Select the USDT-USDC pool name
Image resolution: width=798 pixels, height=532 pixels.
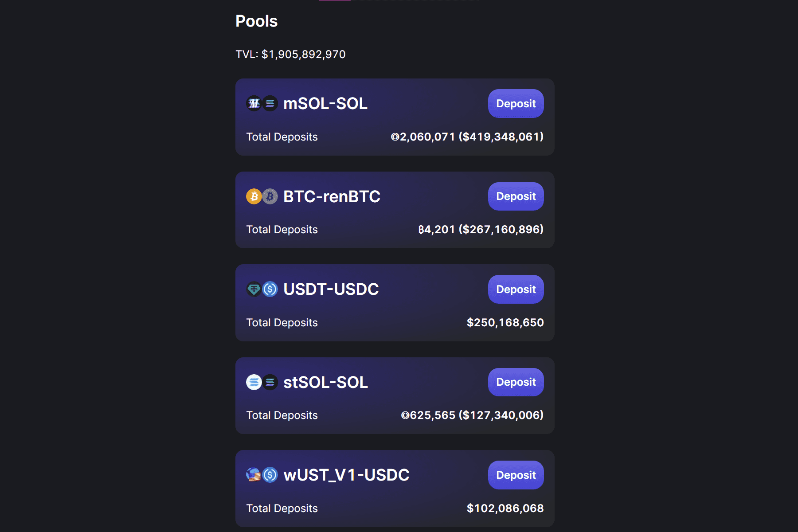(331, 289)
